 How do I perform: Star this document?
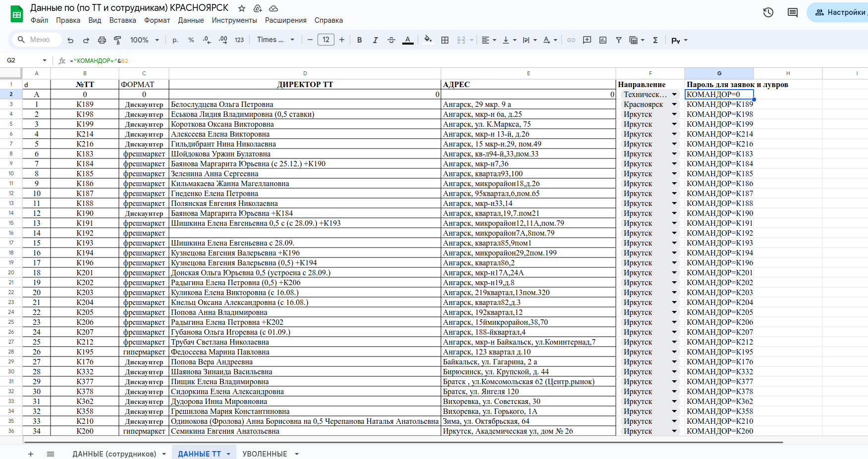click(242, 8)
